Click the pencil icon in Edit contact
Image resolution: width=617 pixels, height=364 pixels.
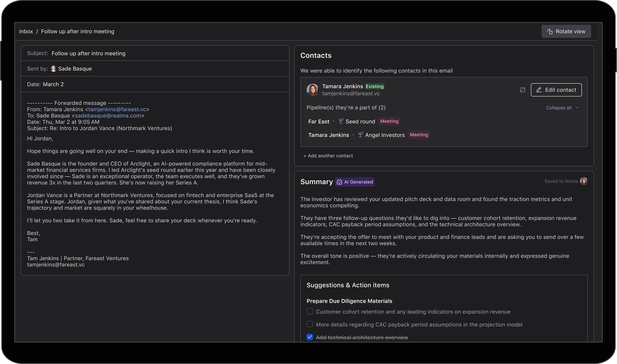(539, 90)
